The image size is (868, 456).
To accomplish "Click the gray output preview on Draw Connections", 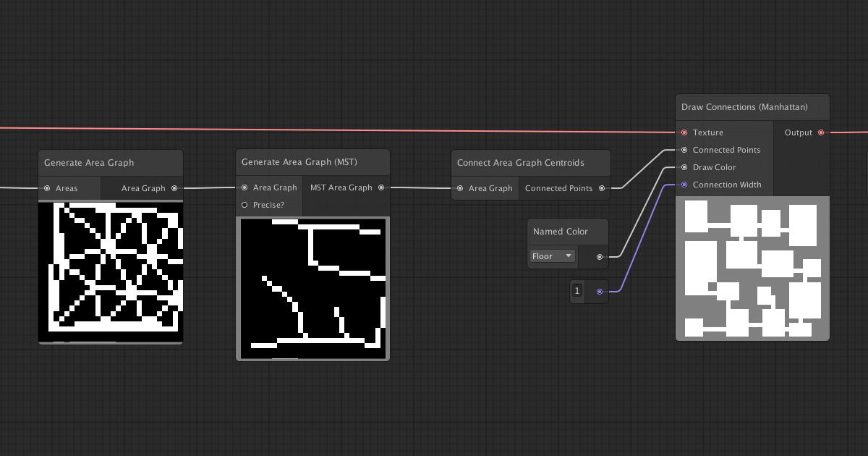I will 752,268.
